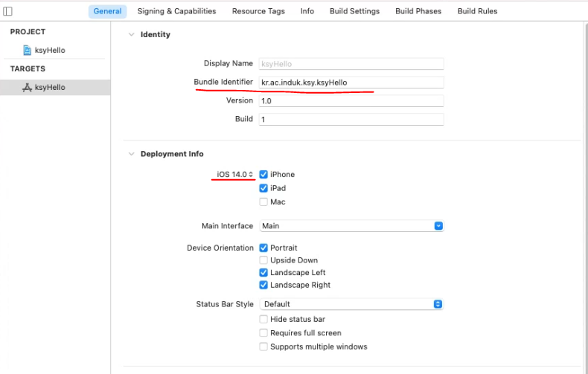Collapse the Identity section
The image size is (588, 374).
click(x=131, y=34)
